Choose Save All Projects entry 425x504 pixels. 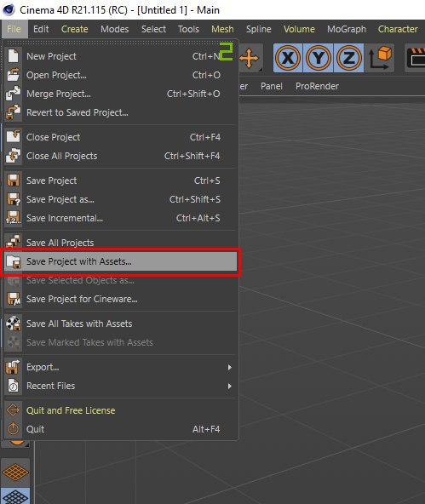click(x=121, y=243)
